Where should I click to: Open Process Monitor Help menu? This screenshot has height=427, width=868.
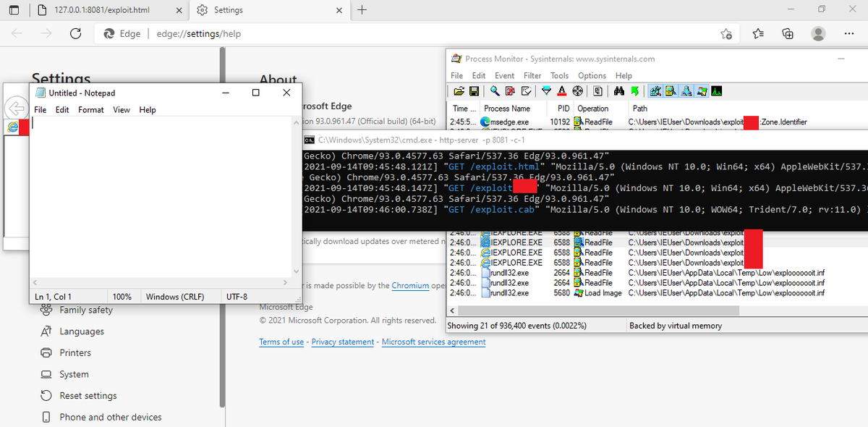pyautogui.click(x=624, y=75)
